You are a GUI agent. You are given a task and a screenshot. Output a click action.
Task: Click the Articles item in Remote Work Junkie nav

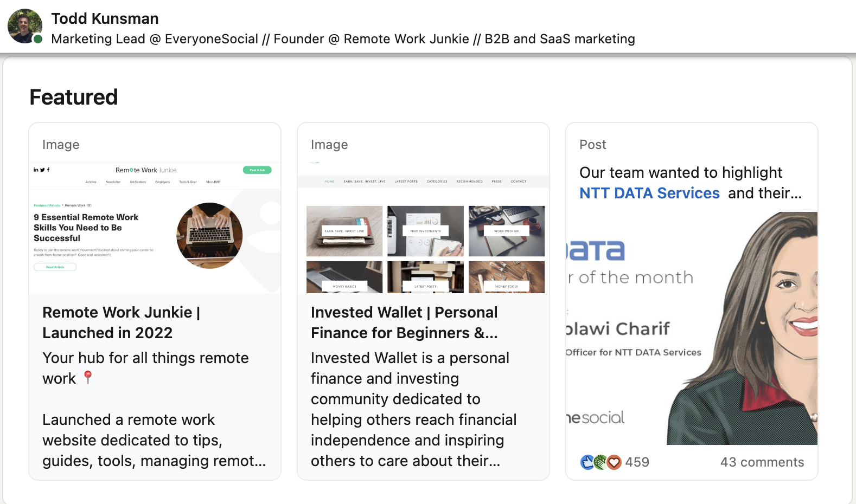91,181
